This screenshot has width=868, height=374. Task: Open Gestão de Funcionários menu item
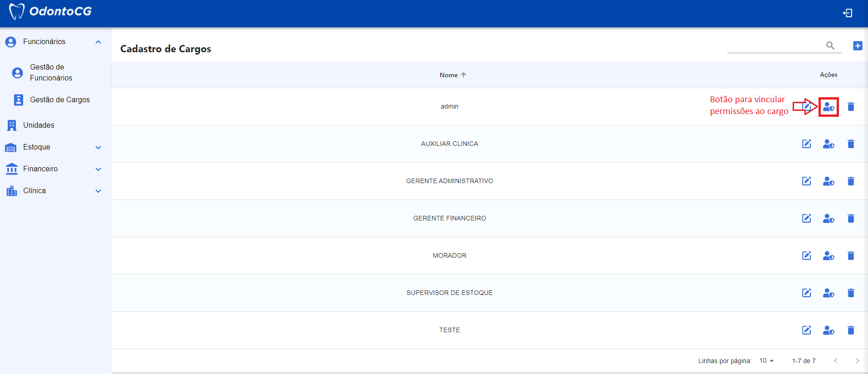point(51,72)
